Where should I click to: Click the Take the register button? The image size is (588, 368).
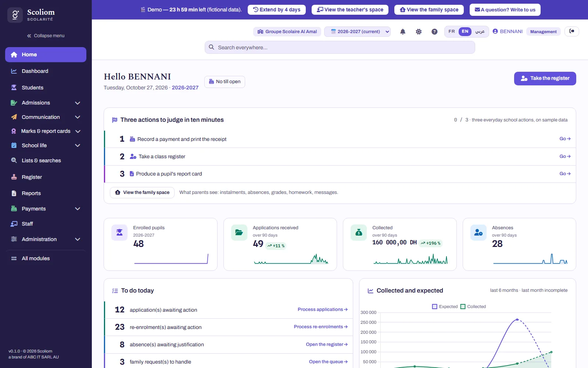point(545,78)
